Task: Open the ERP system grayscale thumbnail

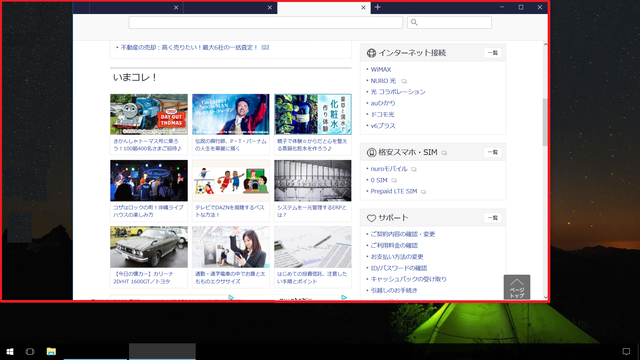Action: (x=313, y=180)
